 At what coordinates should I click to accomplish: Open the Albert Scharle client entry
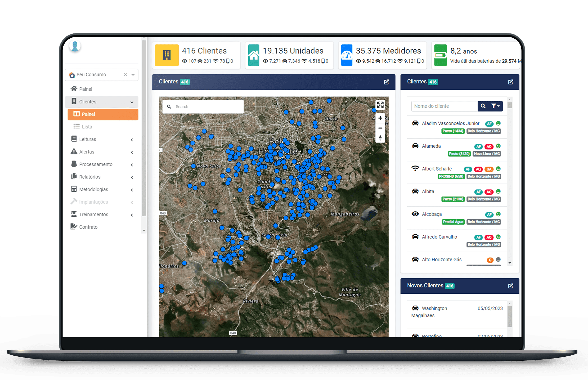457,173
